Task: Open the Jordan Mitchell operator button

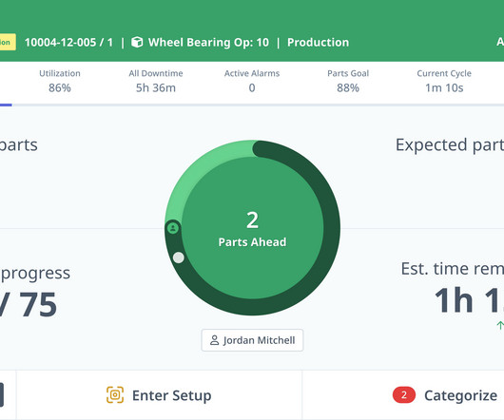Action: pyautogui.click(x=252, y=340)
